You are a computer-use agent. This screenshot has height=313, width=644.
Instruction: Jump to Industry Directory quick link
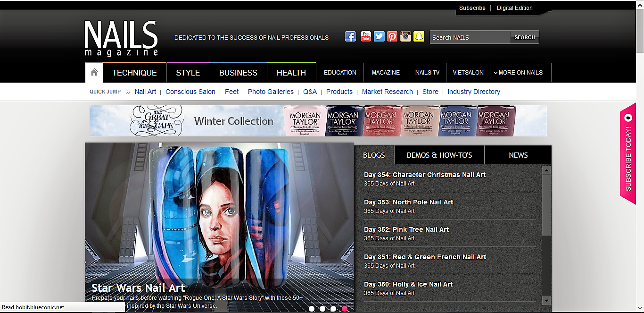click(x=474, y=92)
